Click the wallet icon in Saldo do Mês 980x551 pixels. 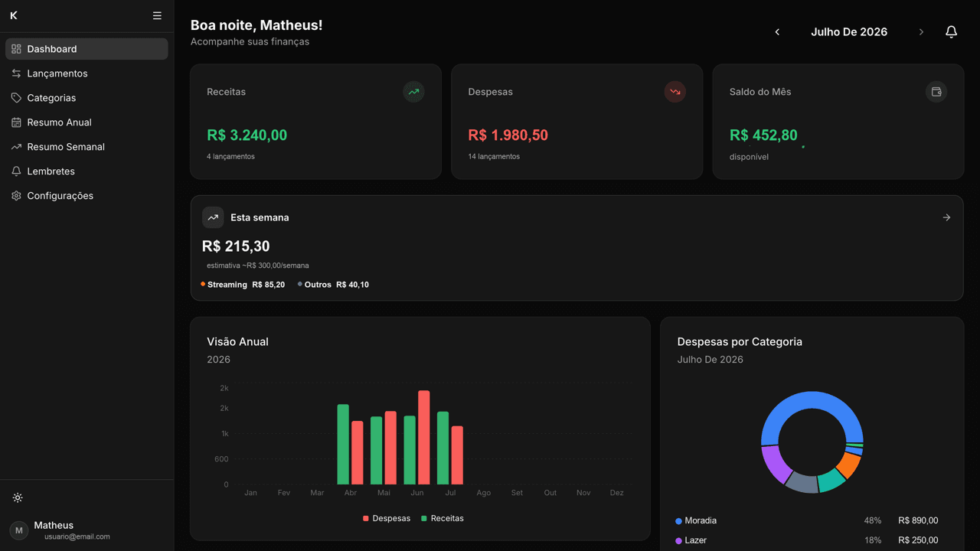pyautogui.click(x=936, y=92)
